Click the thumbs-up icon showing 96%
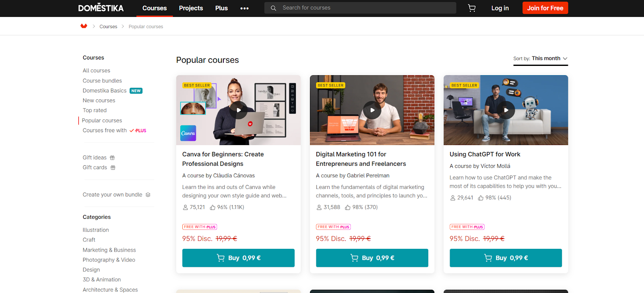 pos(213,207)
